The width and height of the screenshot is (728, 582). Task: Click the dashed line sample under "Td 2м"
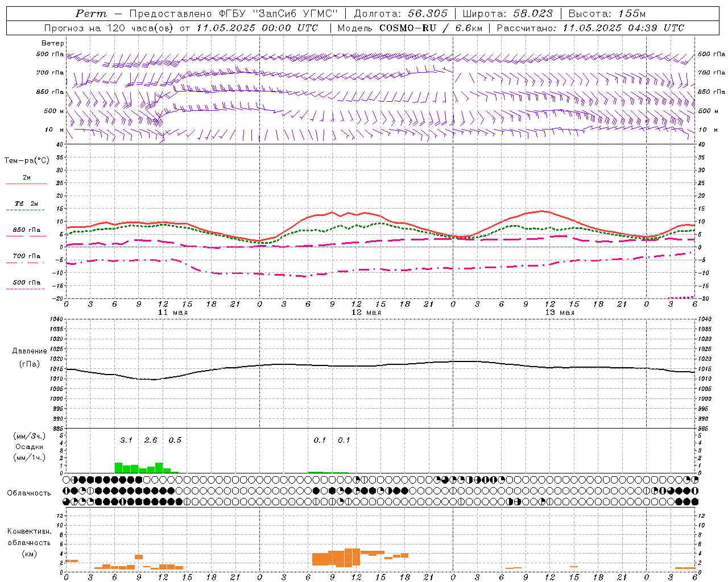click(x=25, y=210)
